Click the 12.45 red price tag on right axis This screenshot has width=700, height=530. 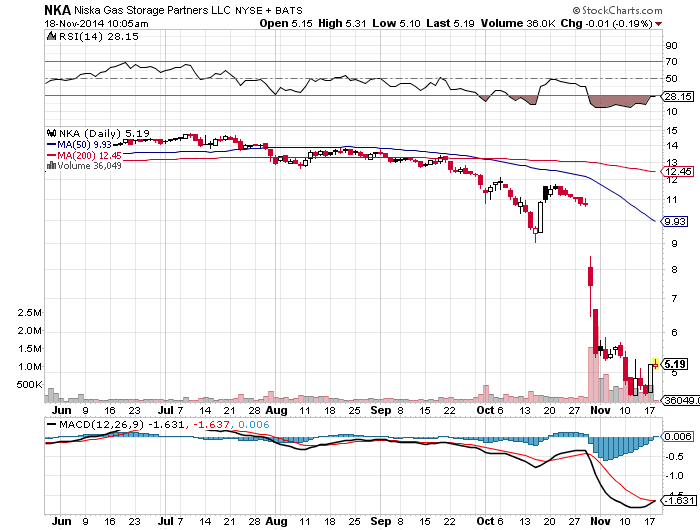click(x=678, y=171)
